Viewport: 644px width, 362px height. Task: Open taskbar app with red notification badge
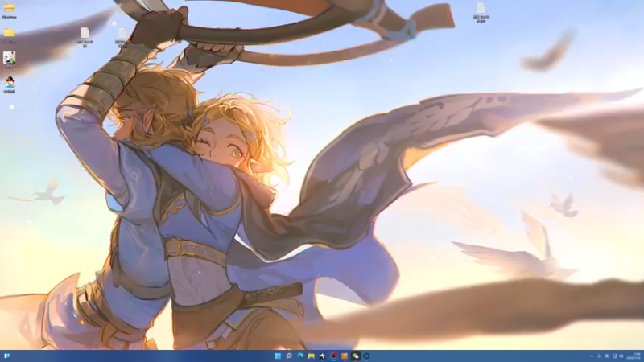[333, 356]
